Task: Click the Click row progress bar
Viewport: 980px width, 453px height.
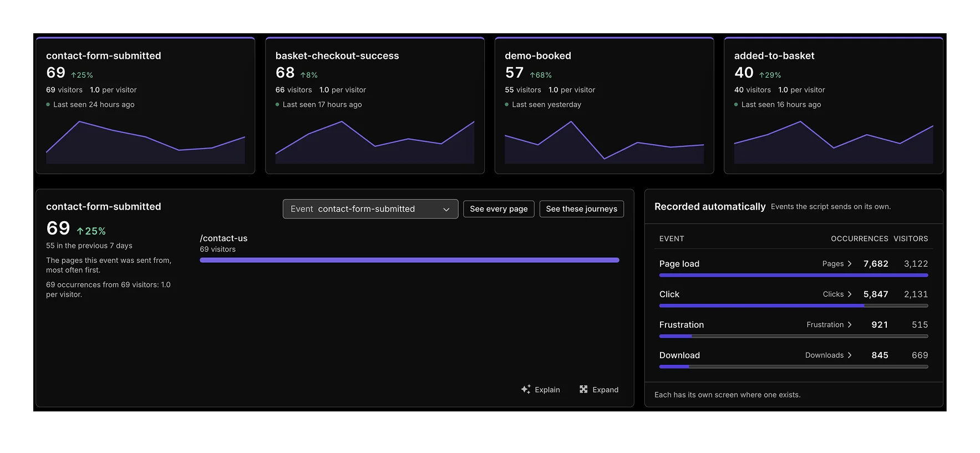Action: (x=794, y=306)
